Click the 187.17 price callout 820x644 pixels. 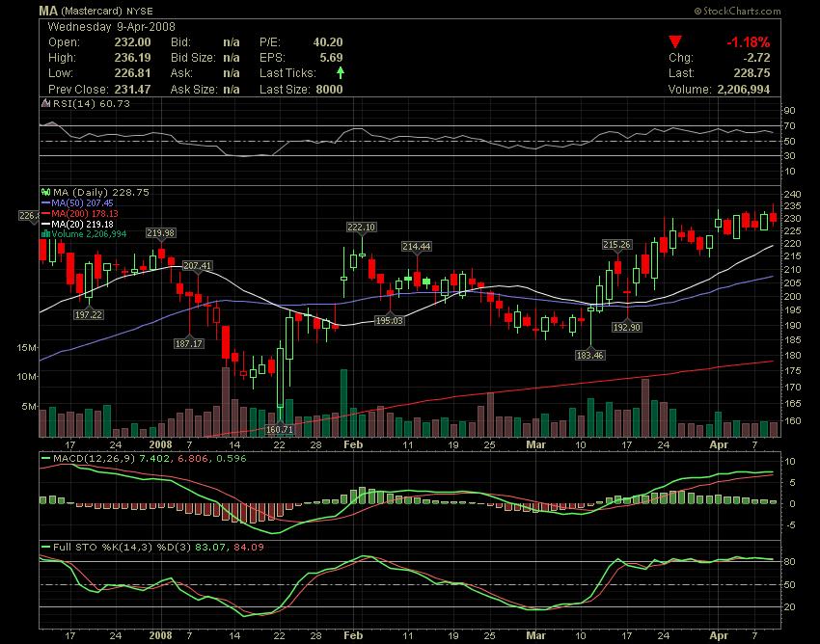pos(189,343)
